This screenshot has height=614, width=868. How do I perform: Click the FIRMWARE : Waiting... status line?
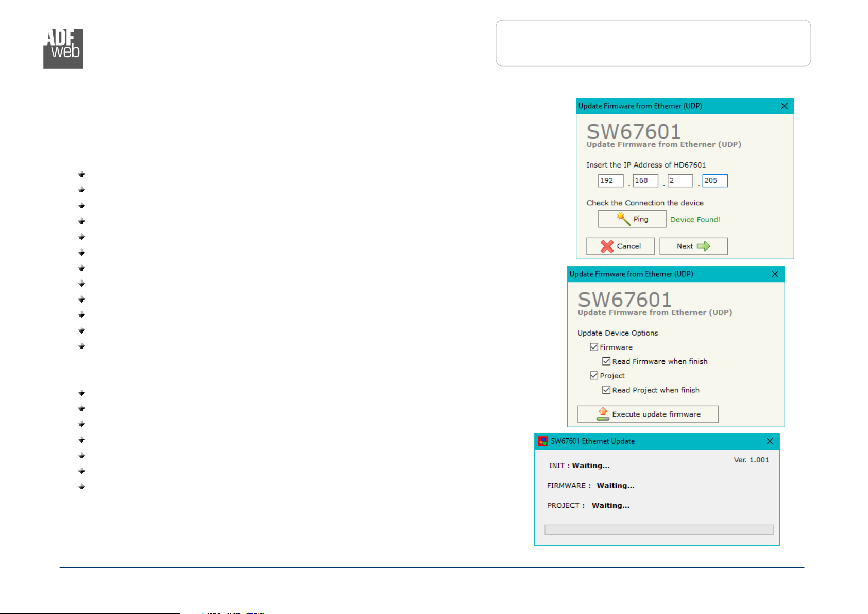point(590,486)
